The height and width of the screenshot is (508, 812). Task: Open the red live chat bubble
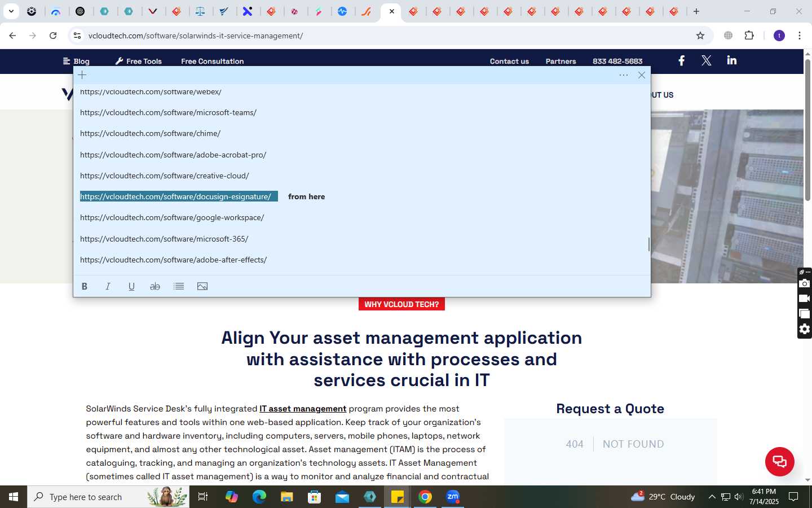click(779, 461)
